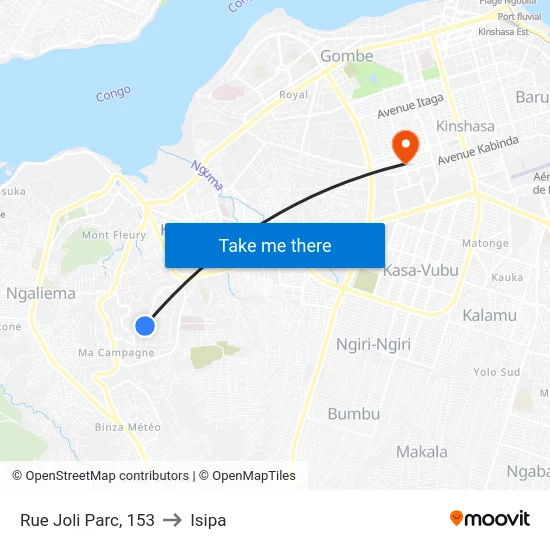This screenshot has width=550, height=550.
Task: Open the OpenMapTiles attribution link
Action: click(247, 476)
